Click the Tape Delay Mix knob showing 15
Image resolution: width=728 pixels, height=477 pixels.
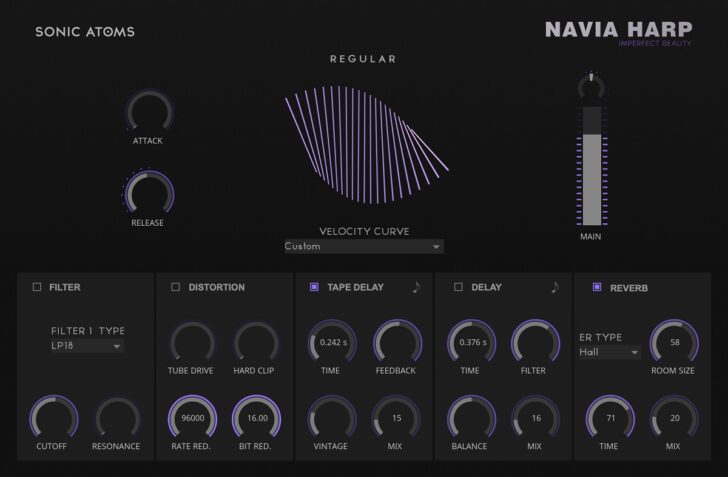pos(396,417)
